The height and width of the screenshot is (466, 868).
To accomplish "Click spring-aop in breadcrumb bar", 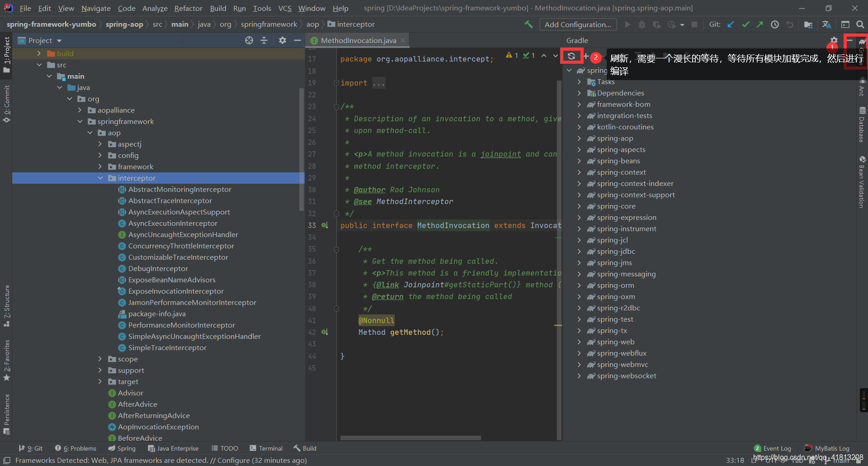I will pyautogui.click(x=124, y=24).
